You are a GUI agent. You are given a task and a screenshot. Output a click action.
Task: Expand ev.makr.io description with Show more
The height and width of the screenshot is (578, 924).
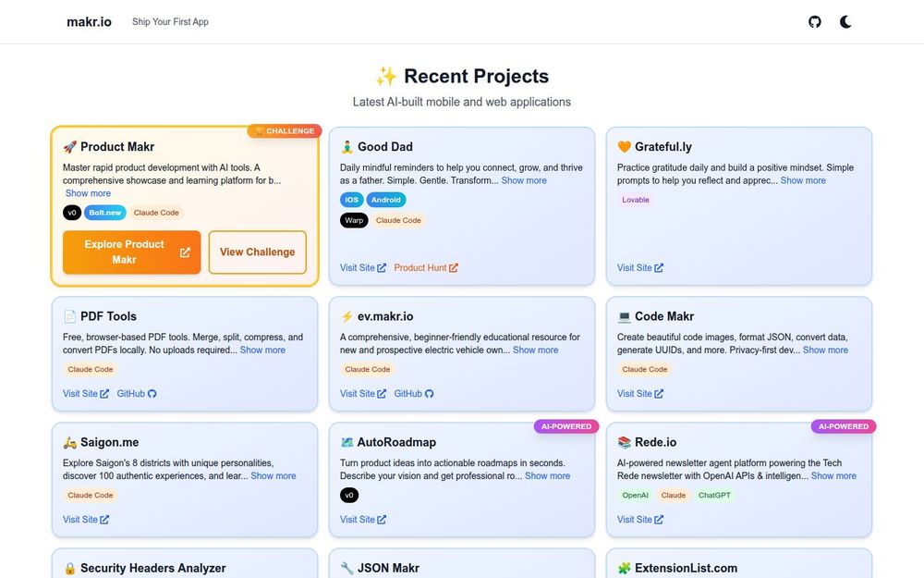click(x=536, y=350)
